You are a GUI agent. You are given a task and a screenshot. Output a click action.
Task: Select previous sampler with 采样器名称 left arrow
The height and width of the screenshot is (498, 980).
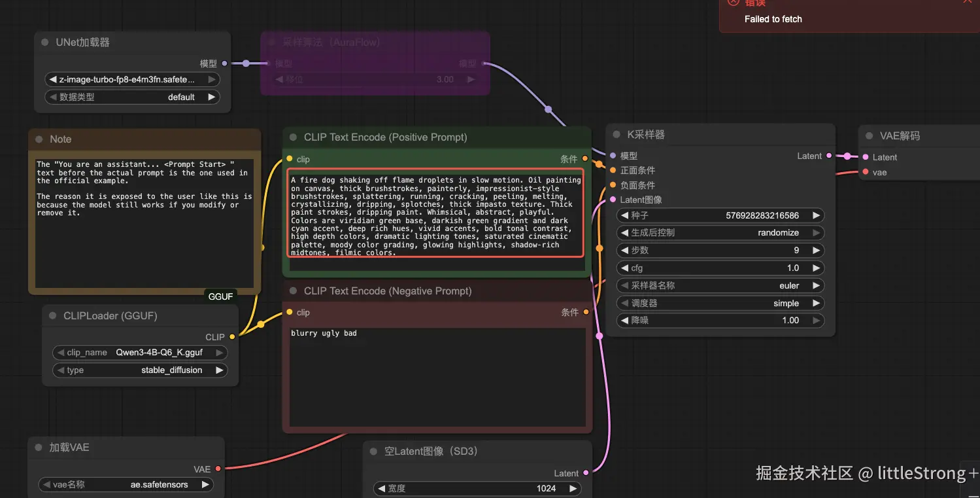(x=624, y=285)
